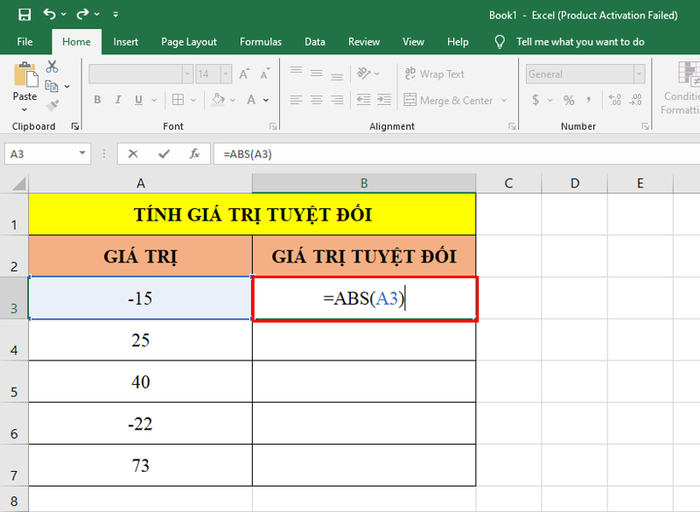
Task: Click the Paste clipboard icon
Action: click(25, 74)
